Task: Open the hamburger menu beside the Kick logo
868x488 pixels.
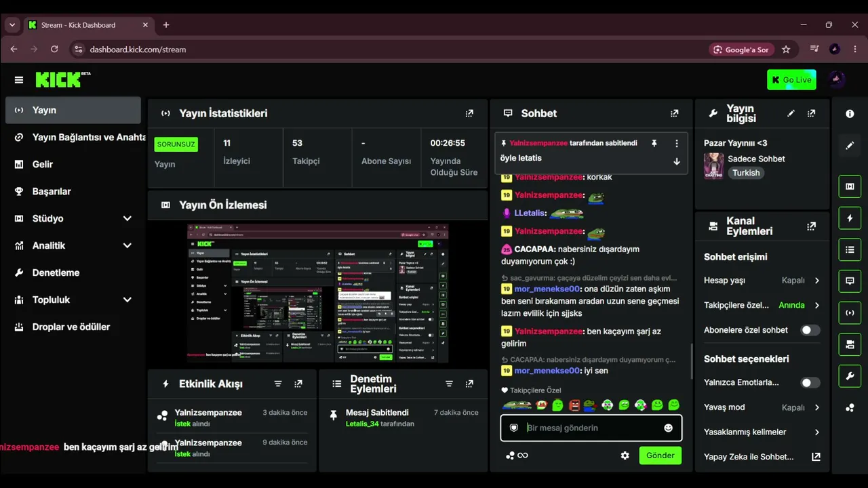Action: pos(18,80)
